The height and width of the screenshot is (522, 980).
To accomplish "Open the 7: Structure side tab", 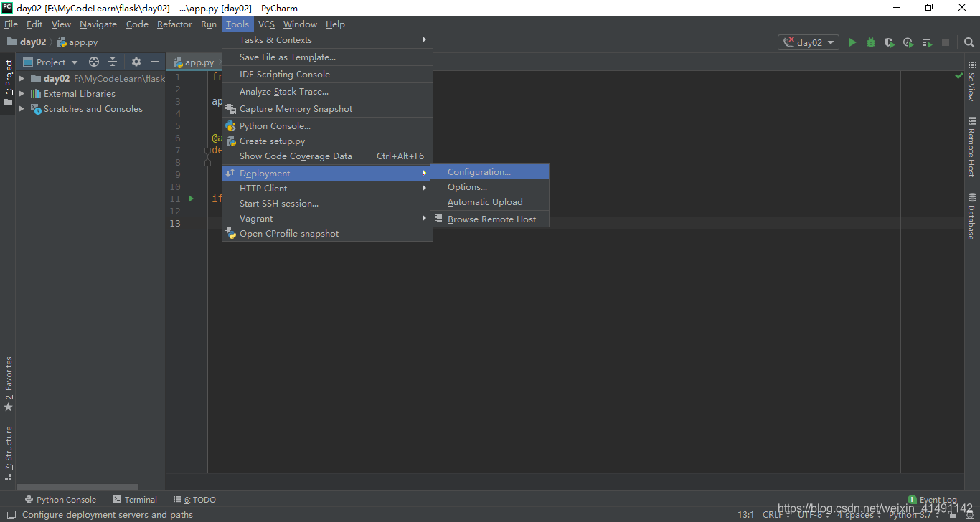I will pyautogui.click(x=9, y=453).
